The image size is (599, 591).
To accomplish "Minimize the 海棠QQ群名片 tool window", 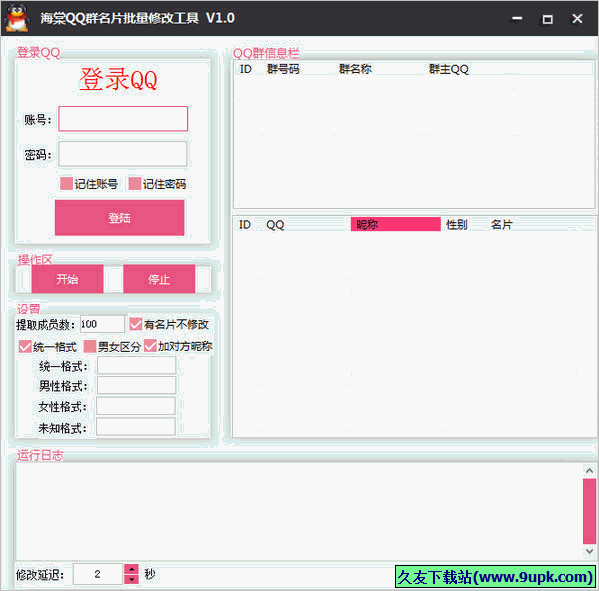I will (x=517, y=18).
